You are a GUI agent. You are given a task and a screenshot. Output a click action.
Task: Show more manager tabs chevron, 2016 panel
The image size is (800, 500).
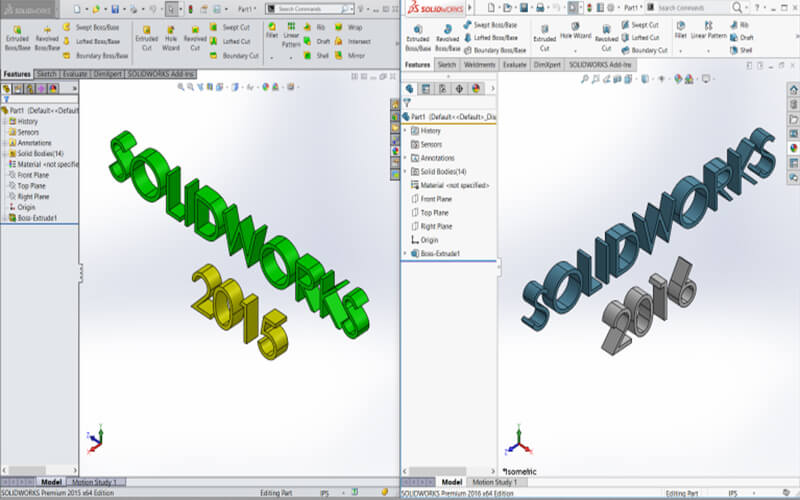click(492, 89)
